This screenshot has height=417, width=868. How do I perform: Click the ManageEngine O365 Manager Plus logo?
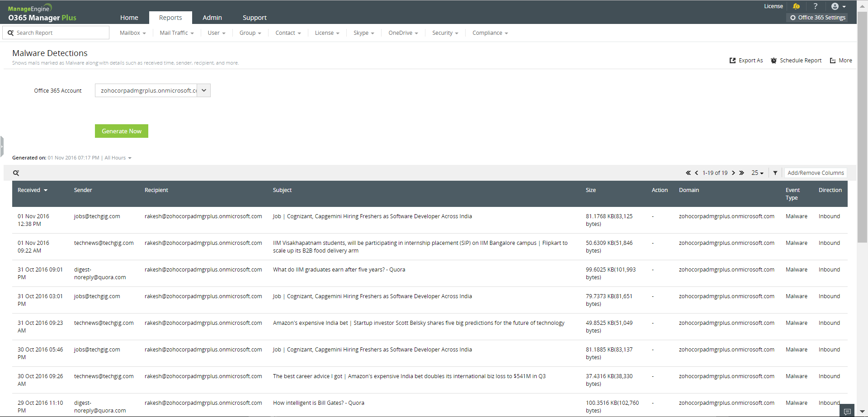(x=42, y=13)
